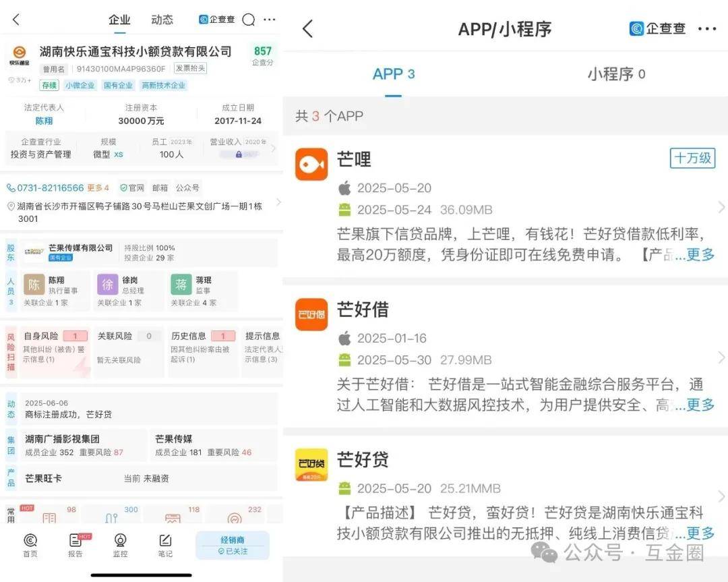Open 芒好借 details chevron
This screenshot has width=728, height=582.
721,357
